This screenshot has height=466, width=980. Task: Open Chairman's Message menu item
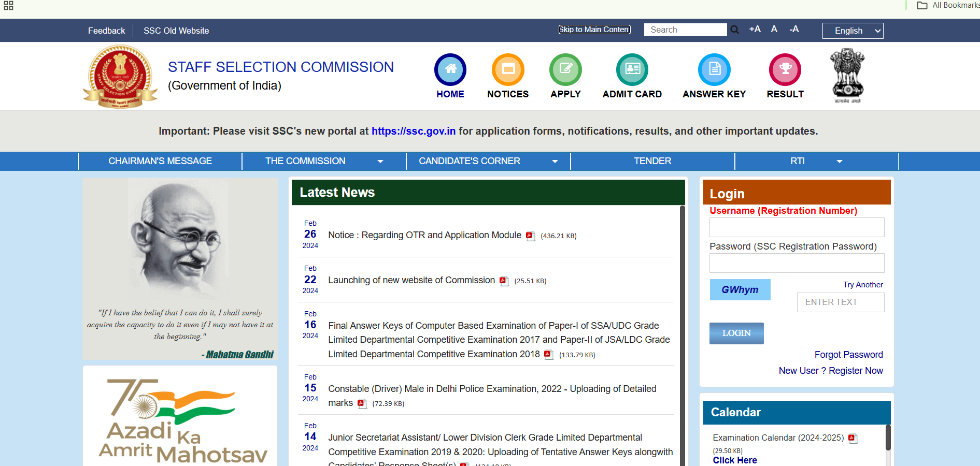tap(160, 161)
